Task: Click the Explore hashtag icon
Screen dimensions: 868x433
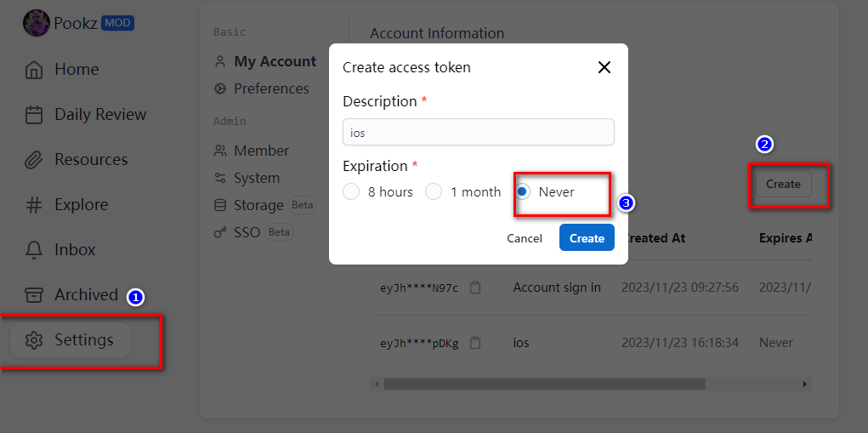Action: coord(34,205)
